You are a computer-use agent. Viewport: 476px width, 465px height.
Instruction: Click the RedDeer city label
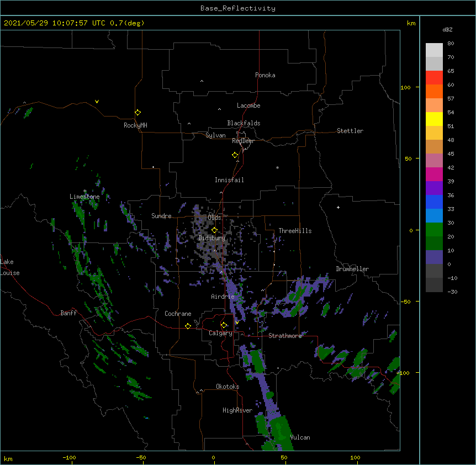click(x=243, y=141)
